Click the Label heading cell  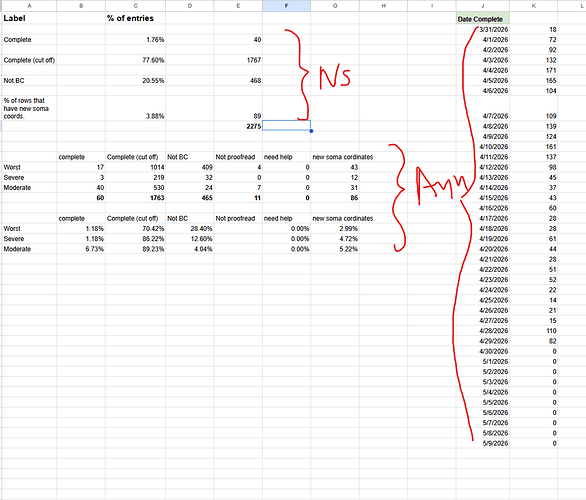[x=29, y=18]
